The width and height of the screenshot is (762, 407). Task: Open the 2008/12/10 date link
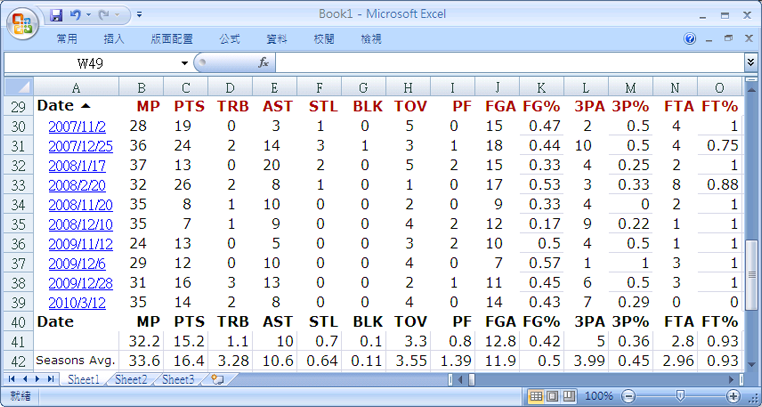click(81, 224)
